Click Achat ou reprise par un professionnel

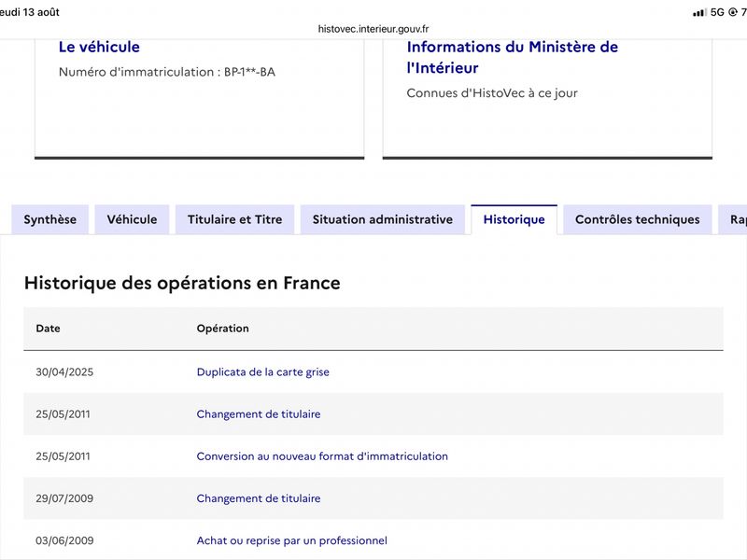pyautogui.click(x=292, y=540)
